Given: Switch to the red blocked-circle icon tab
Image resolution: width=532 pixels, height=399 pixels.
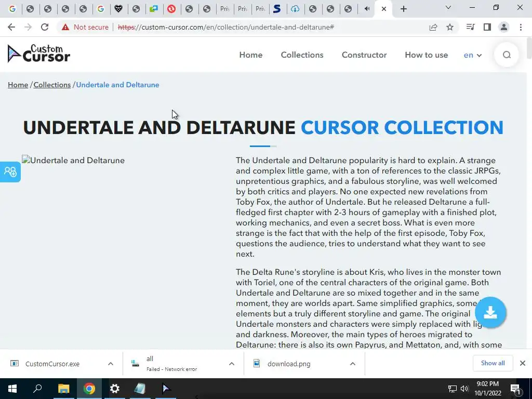Looking at the screenshot, I should [171, 9].
